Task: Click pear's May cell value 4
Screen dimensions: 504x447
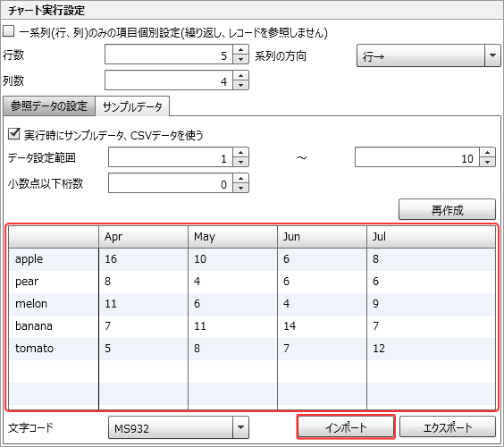Action: click(x=232, y=282)
